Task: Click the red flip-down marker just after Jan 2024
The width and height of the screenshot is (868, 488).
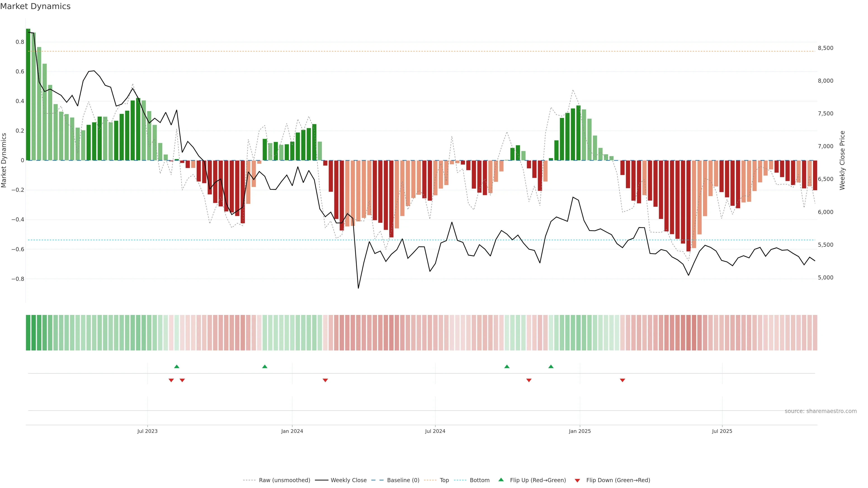Action: coord(325,380)
